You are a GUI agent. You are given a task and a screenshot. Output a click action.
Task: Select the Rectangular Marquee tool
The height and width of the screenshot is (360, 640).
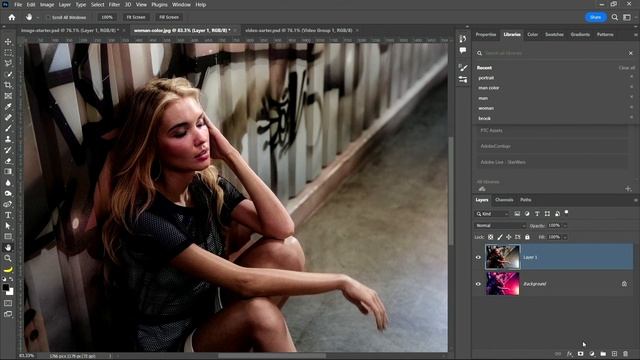(x=8, y=53)
